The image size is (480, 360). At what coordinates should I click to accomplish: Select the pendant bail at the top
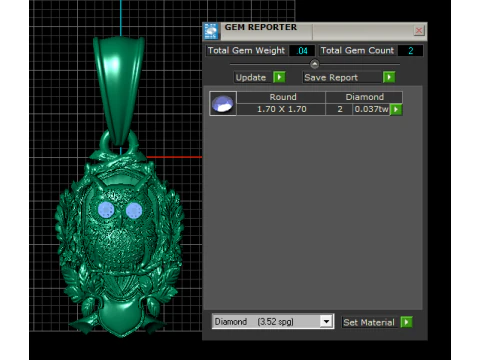(119, 90)
